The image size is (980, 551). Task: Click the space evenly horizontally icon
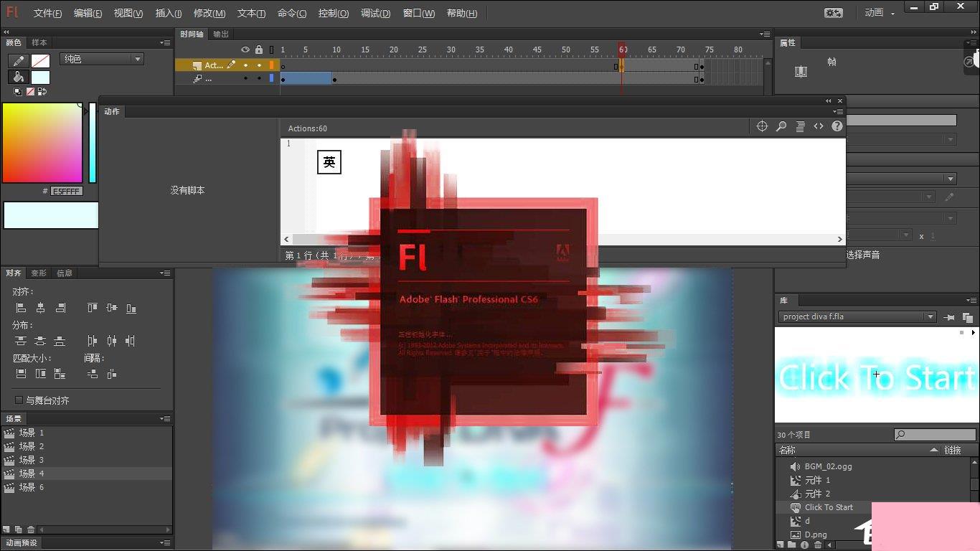click(x=111, y=374)
